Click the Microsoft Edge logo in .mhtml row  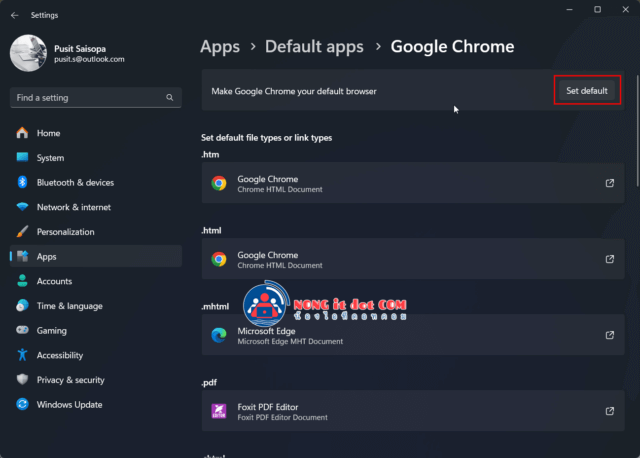(219, 335)
